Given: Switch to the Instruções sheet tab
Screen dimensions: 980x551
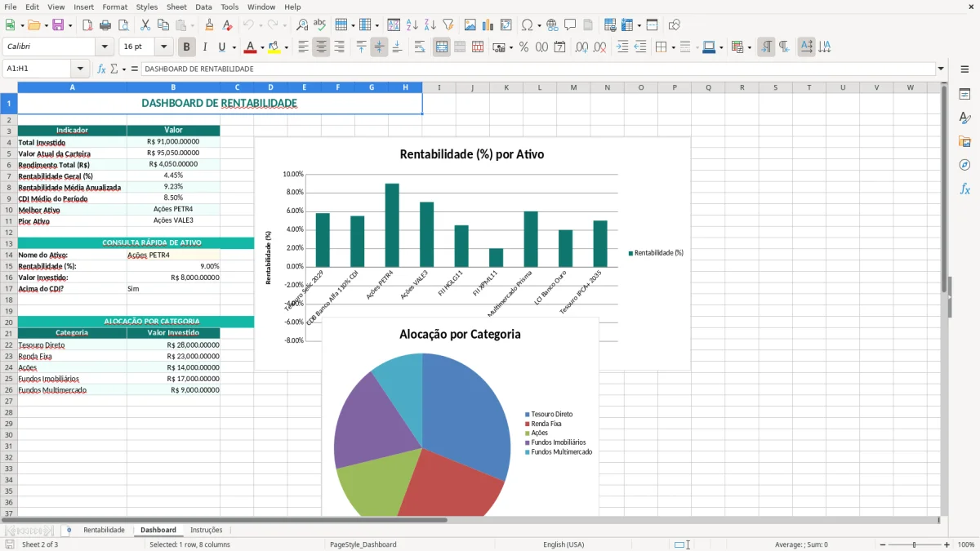Looking at the screenshot, I should [206, 530].
